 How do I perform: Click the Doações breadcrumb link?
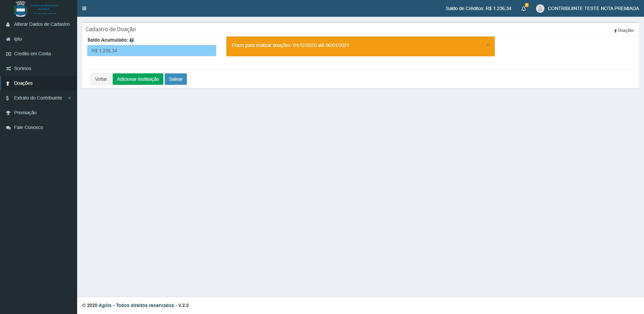tap(626, 30)
